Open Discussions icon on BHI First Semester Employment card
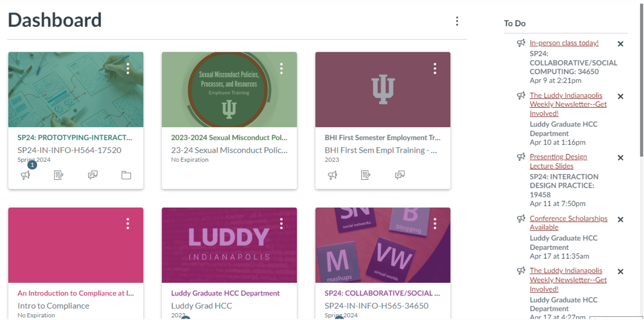Screen dimensions: 644x320 400,175
